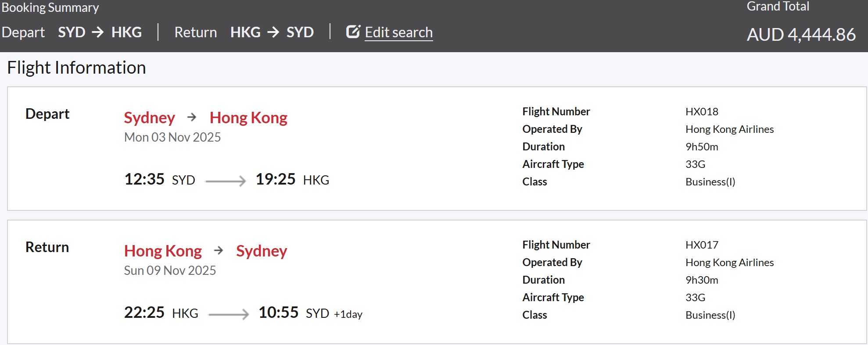
Task: Click the red Sydney origin in Depart card
Action: (x=149, y=117)
